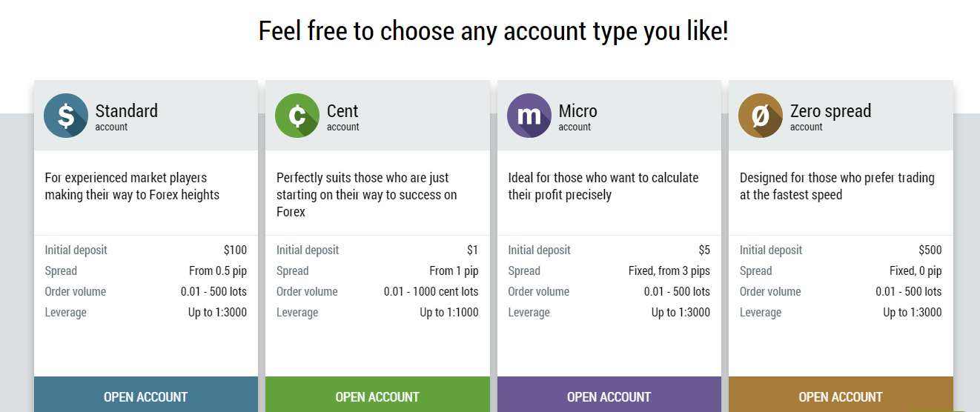Click the page heading about account types
This screenshot has width=980, height=412.
coord(493,32)
